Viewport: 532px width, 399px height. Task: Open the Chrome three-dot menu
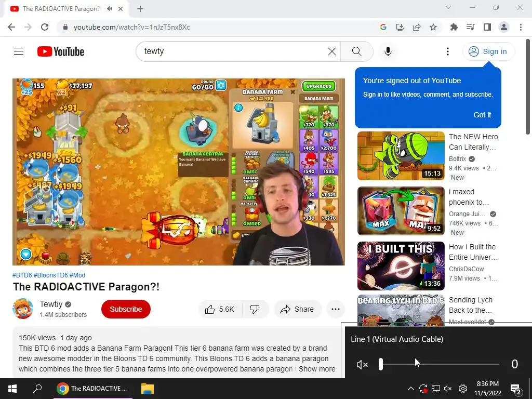521,27
